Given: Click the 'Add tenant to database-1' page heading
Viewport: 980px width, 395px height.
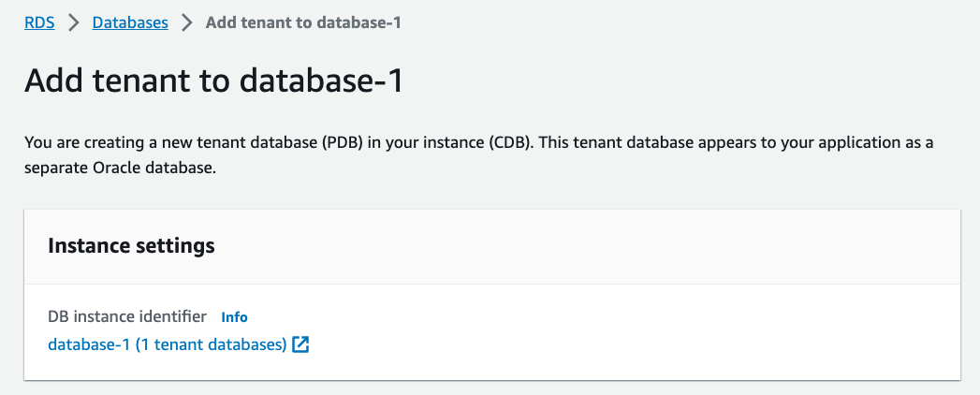Looking at the screenshot, I should tap(213, 80).
